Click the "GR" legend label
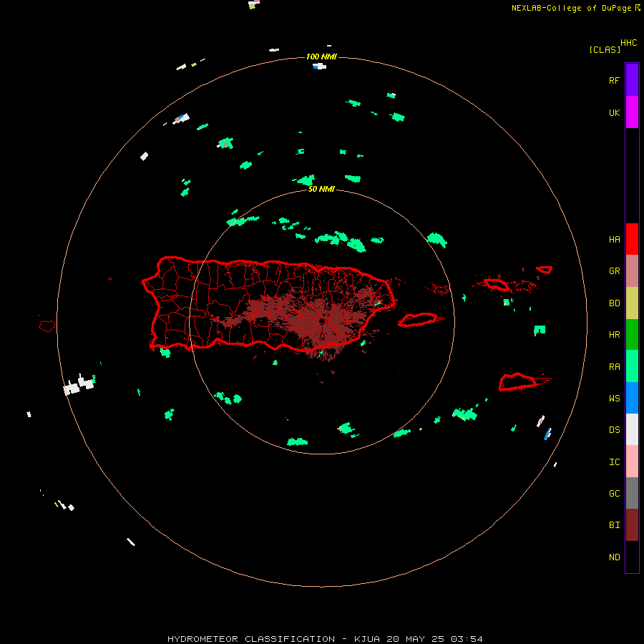This screenshot has width=644, height=644. click(614, 271)
